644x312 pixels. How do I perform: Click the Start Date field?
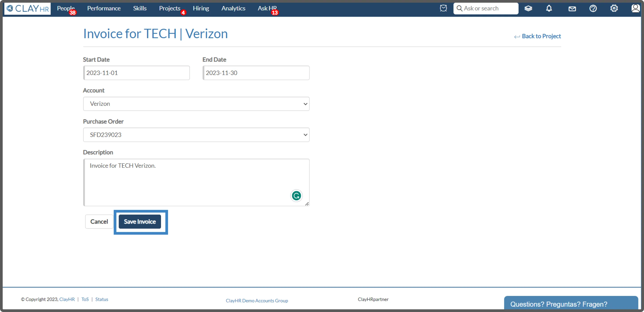click(136, 73)
